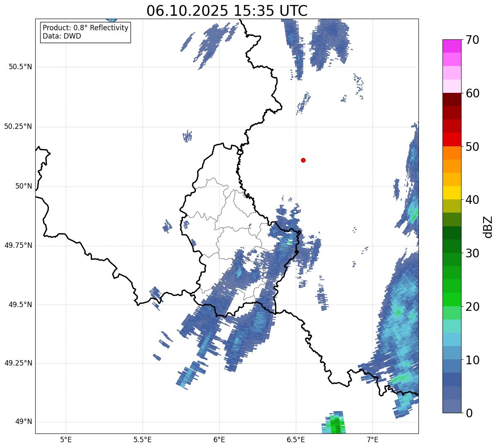
Task: Click the colorbar tick value 70
Action: click(472, 40)
